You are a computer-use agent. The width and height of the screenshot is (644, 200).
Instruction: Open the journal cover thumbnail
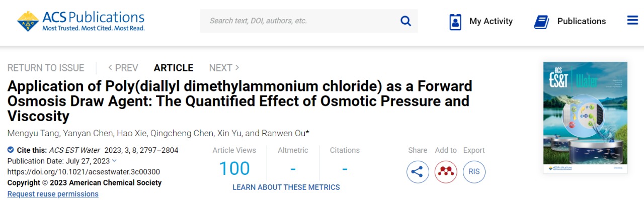(585, 118)
